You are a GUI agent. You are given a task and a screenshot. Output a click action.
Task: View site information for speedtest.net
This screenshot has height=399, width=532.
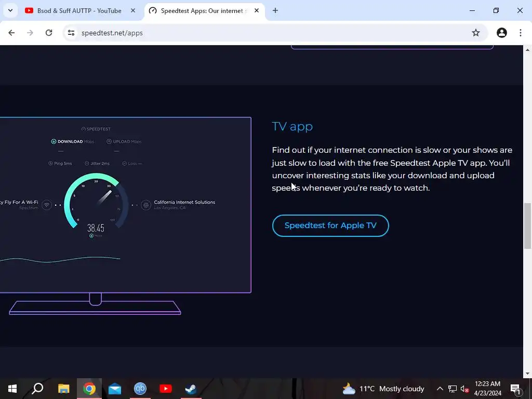click(x=71, y=33)
